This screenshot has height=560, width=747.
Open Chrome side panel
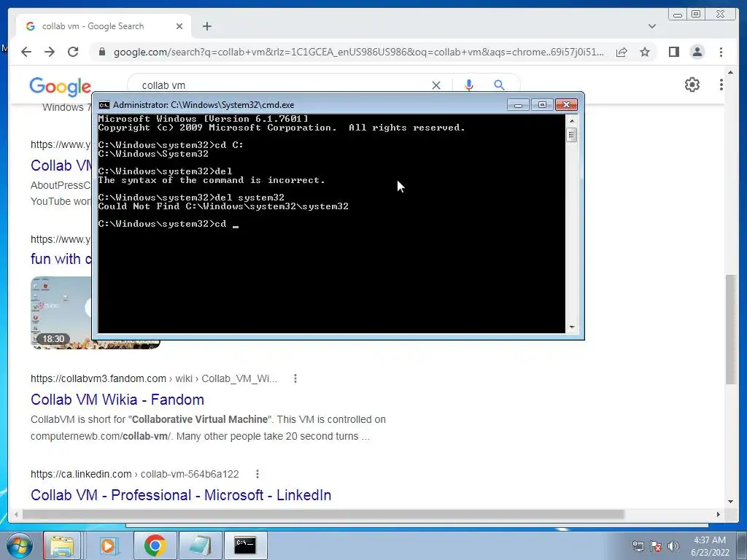click(x=673, y=52)
